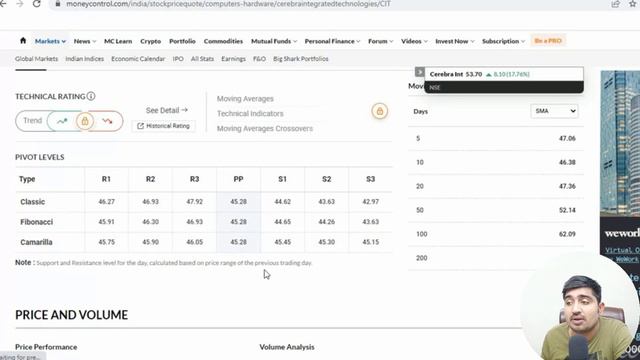640x360 pixels.
Task: Click the PP column header
Action: (238, 179)
